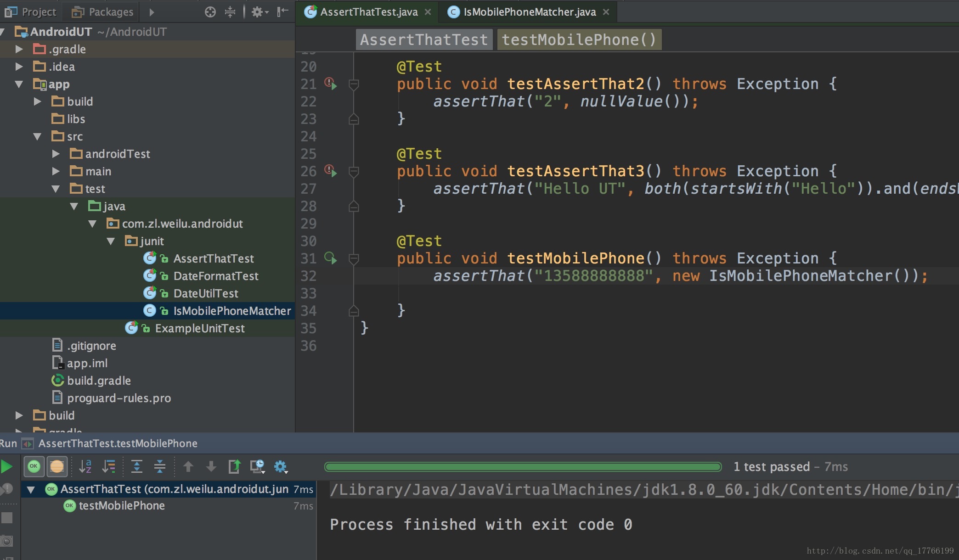Collapse the test folder

point(56,189)
